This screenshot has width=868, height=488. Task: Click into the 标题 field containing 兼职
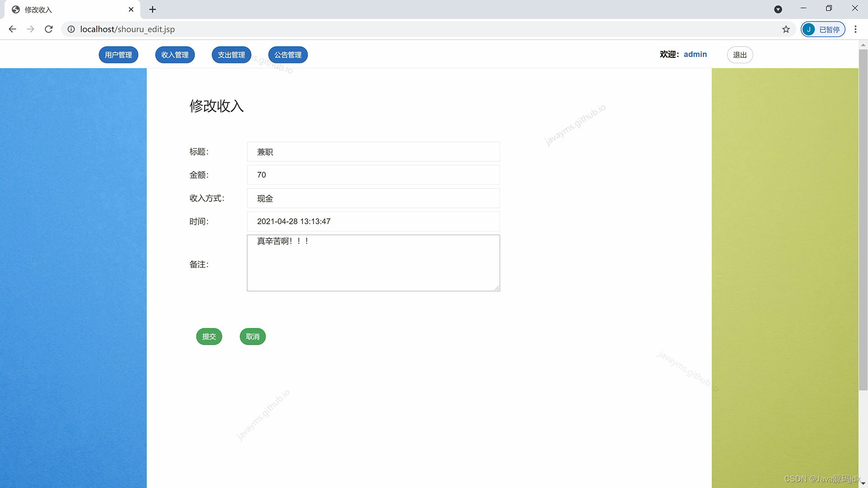coord(373,152)
